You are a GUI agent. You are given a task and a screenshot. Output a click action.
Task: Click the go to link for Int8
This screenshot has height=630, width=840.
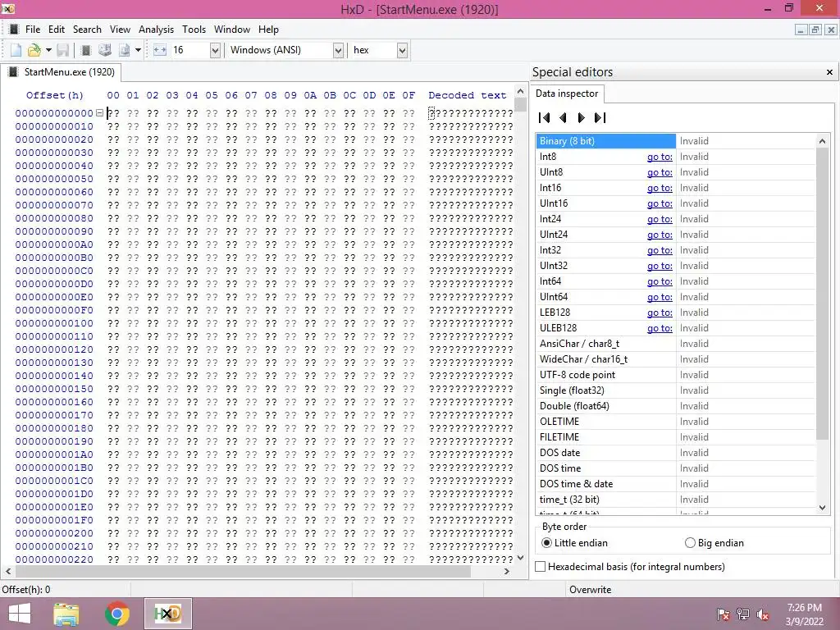tap(660, 157)
